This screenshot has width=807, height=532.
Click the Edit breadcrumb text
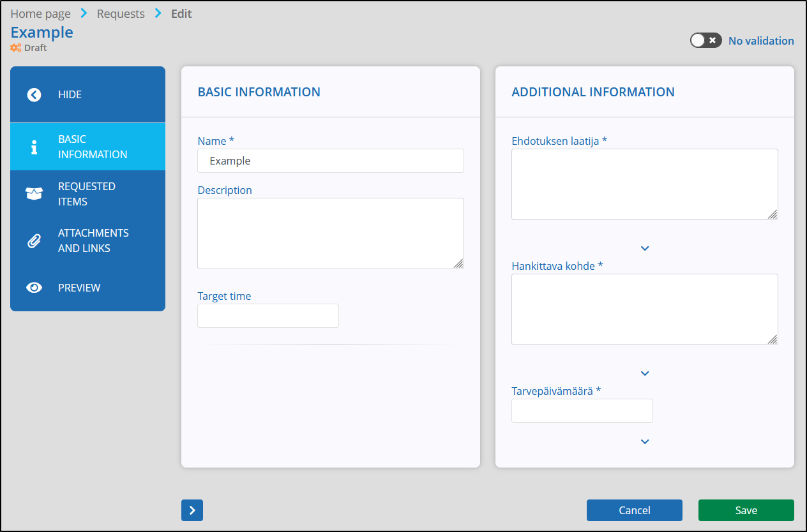click(181, 13)
